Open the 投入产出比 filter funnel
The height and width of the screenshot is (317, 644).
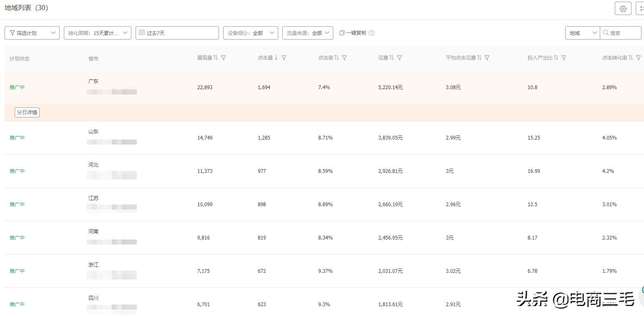point(564,58)
